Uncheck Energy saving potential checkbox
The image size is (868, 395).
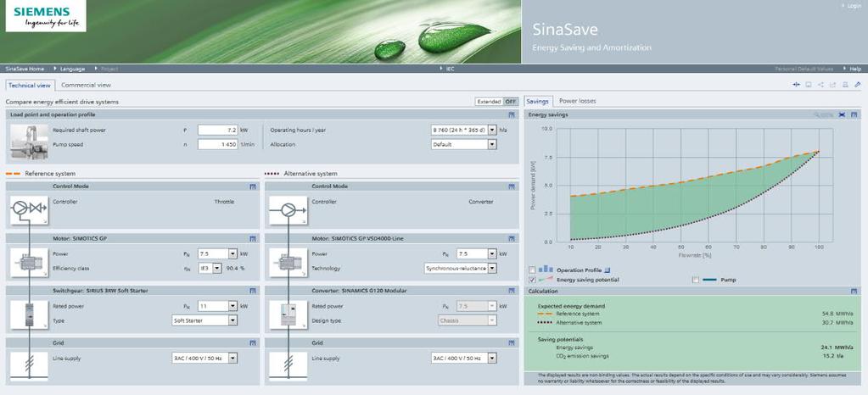[532, 280]
